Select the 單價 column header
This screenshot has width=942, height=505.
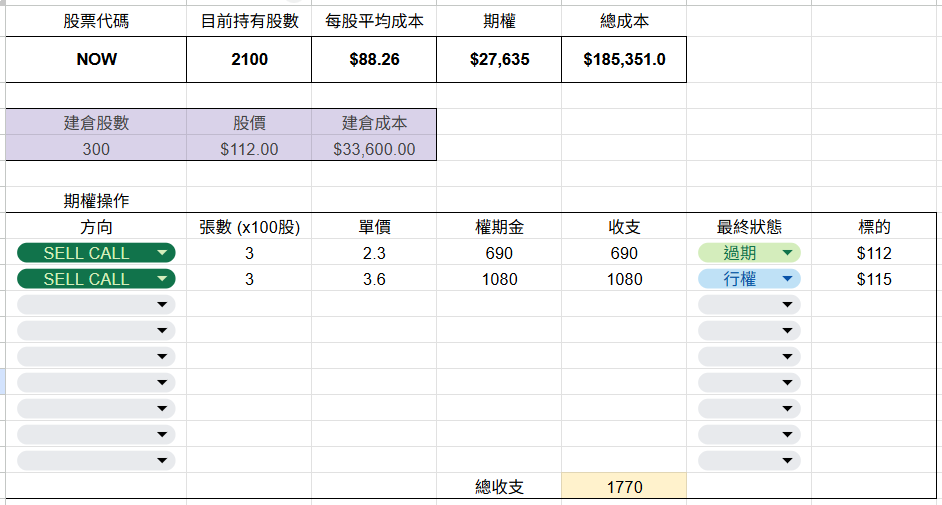pos(374,226)
